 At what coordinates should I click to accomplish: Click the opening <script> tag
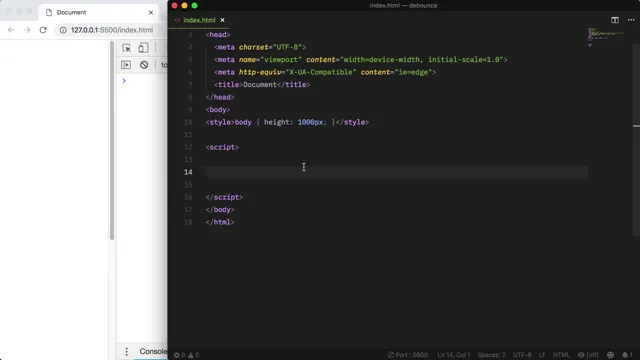point(222,147)
